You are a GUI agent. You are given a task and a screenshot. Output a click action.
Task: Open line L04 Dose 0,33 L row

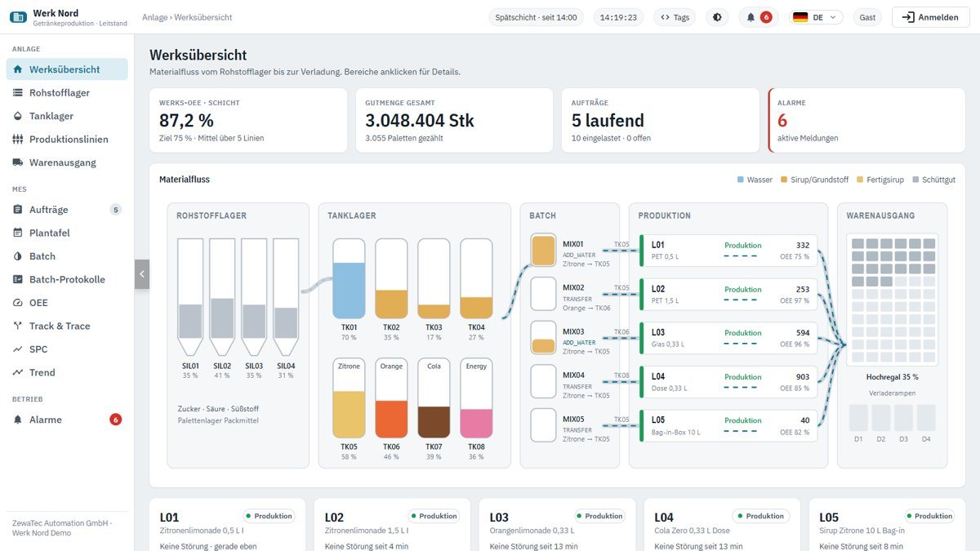pos(729,382)
